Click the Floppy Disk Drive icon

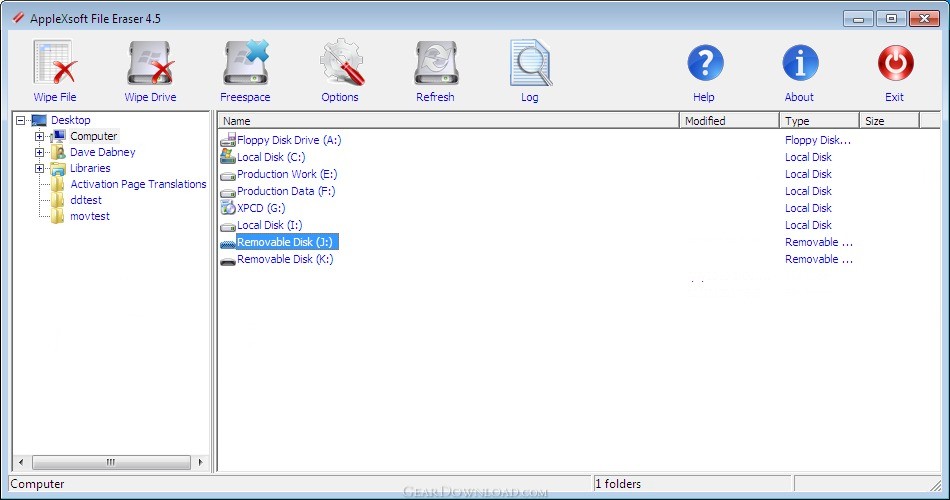click(228, 140)
